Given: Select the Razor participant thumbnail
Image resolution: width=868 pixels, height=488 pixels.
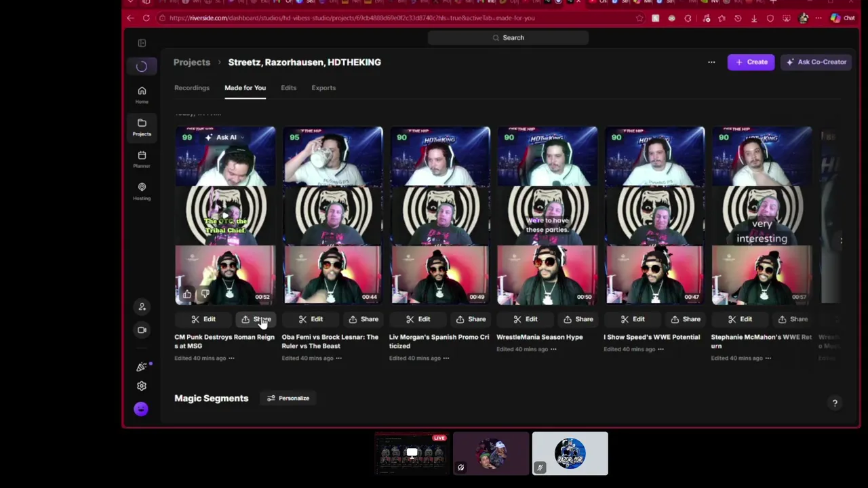Looking at the screenshot, I should click(570, 453).
